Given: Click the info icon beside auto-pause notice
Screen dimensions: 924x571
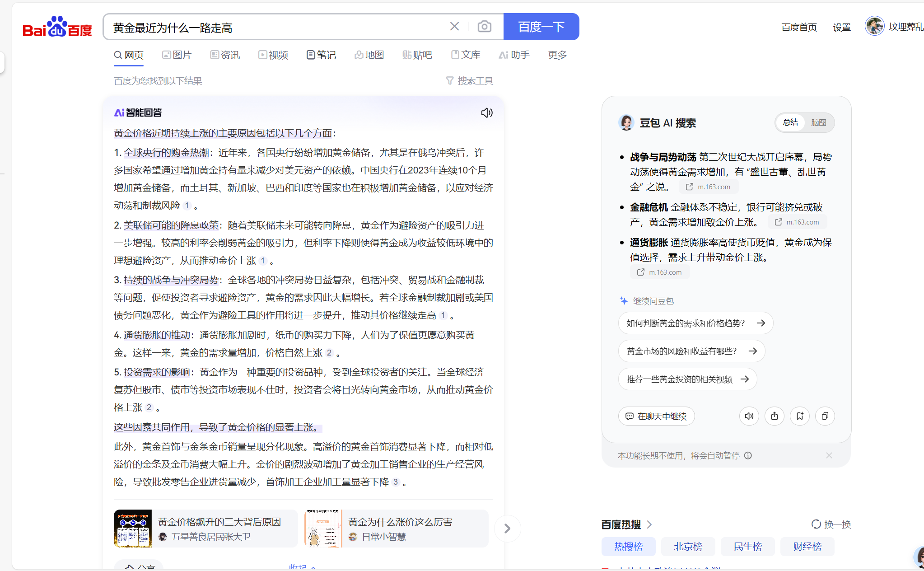Looking at the screenshot, I should (748, 455).
